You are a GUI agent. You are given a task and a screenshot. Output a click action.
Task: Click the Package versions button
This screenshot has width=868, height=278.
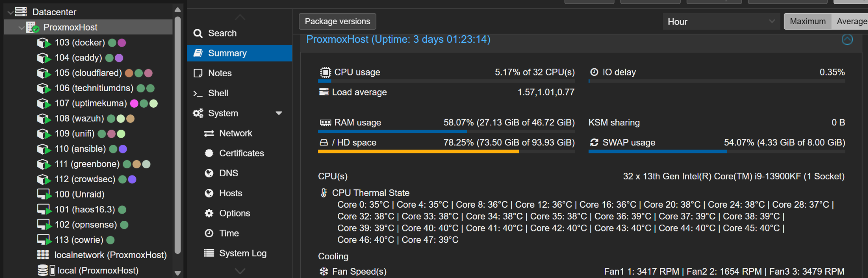[337, 21]
